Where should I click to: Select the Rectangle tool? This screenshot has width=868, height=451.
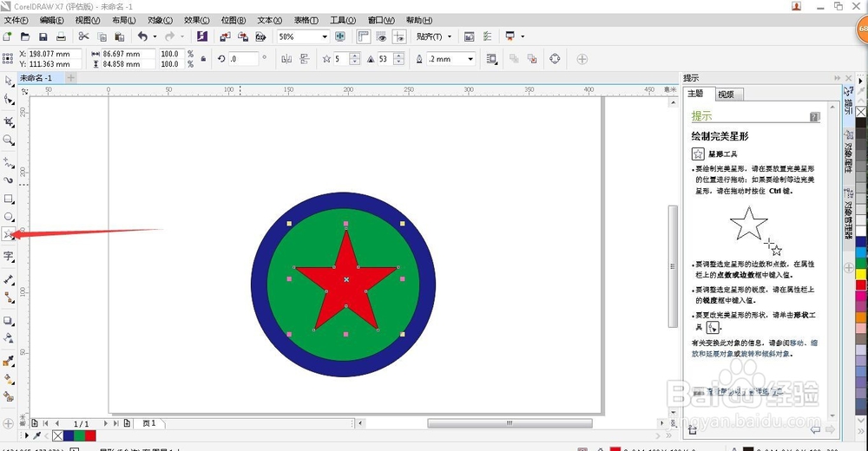click(x=9, y=199)
